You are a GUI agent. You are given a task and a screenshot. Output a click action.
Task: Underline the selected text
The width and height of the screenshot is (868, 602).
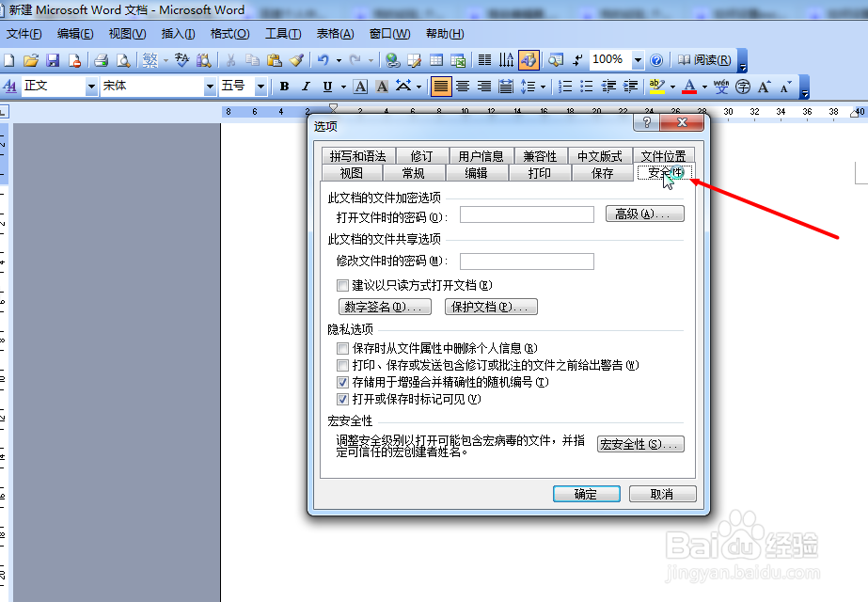coord(327,87)
